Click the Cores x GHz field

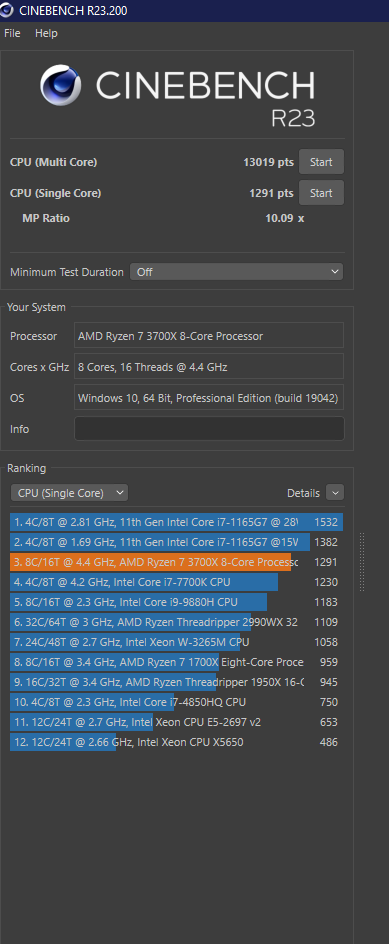[x=209, y=366]
